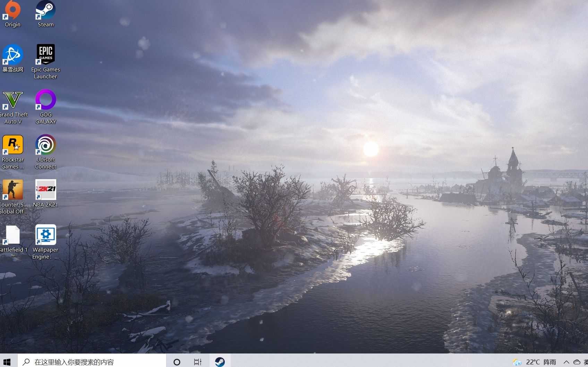Viewport: 588px width, 367px height.
Task: Switch to Steam from taskbar icon
Action: (220, 362)
